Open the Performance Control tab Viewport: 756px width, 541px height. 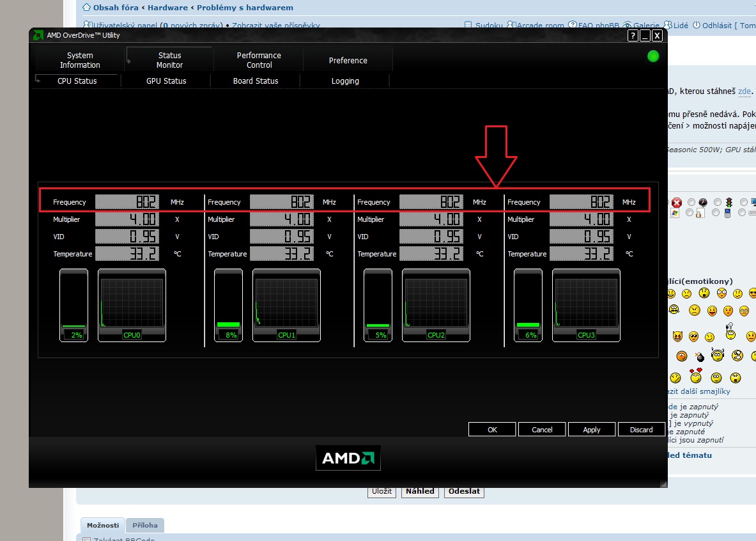click(259, 60)
